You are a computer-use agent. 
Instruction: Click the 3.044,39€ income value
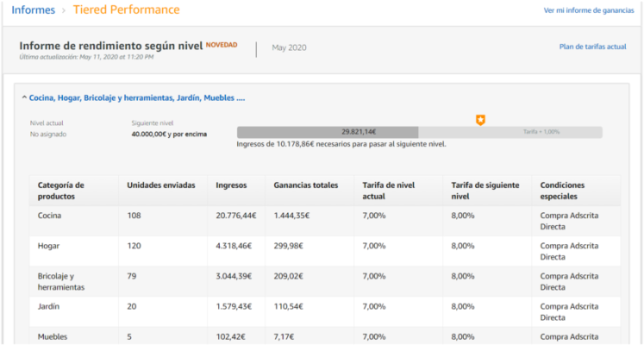[234, 276]
